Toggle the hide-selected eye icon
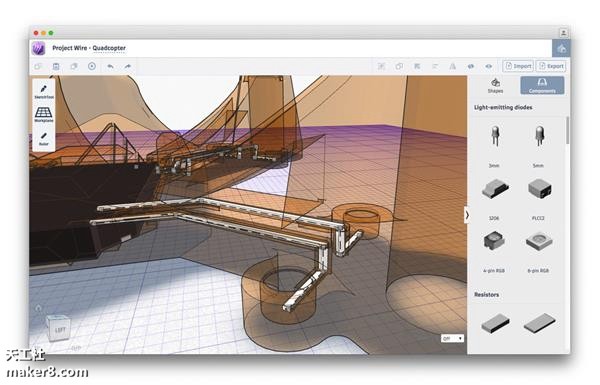 pos(471,66)
